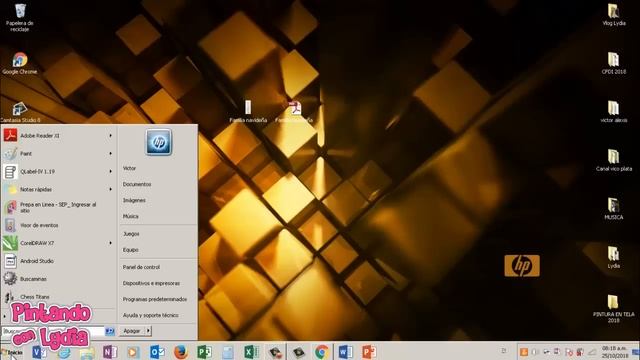Screen dimensions: 640x360
Task: Launch Internet Explorer from the taskbar
Action: (64, 351)
